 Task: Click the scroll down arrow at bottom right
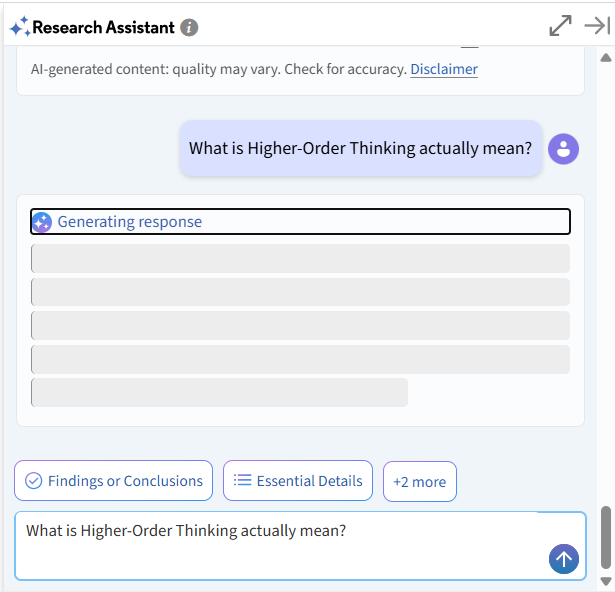point(606,581)
